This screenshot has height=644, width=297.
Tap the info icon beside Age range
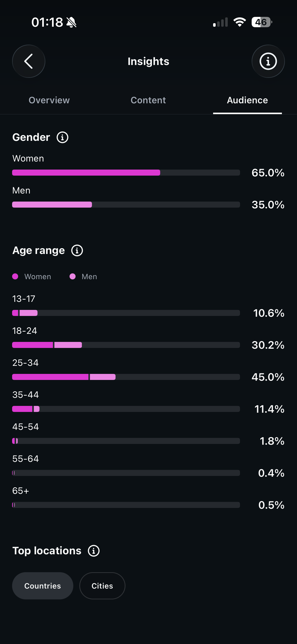click(77, 250)
